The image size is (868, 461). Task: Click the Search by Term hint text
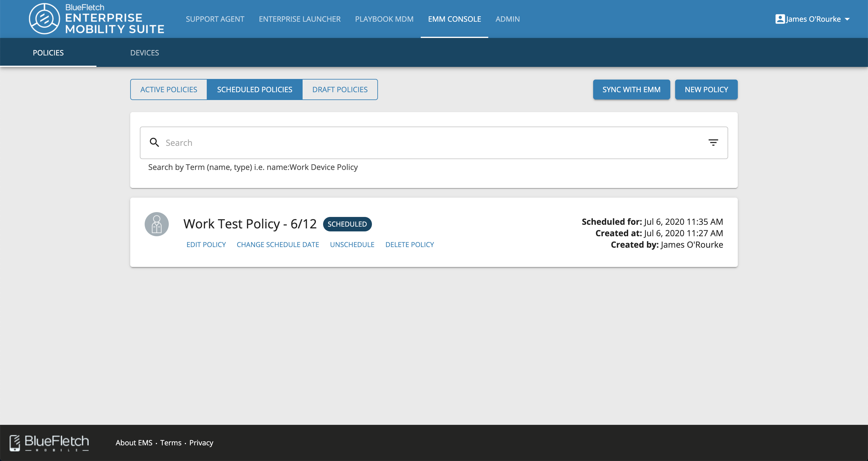[x=253, y=167]
